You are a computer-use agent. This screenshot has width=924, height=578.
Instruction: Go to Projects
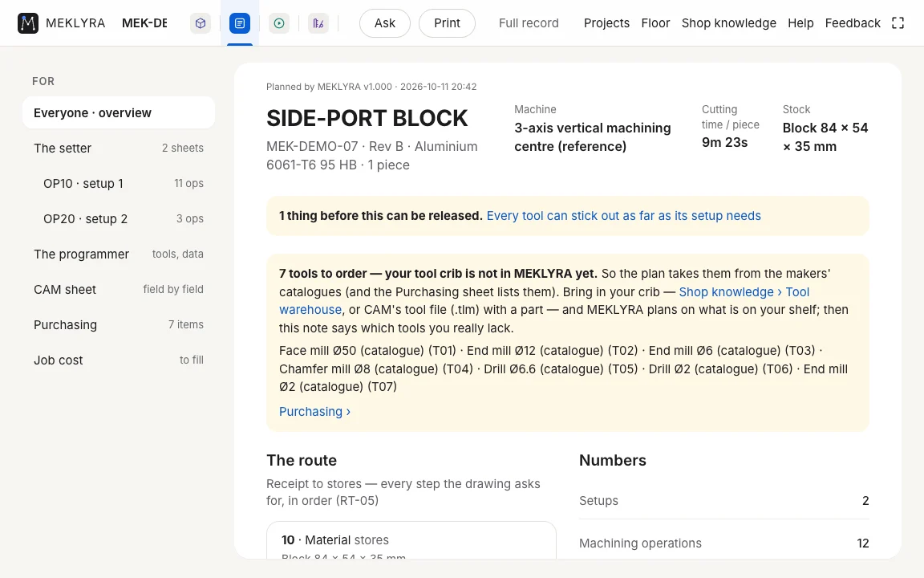point(606,23)
